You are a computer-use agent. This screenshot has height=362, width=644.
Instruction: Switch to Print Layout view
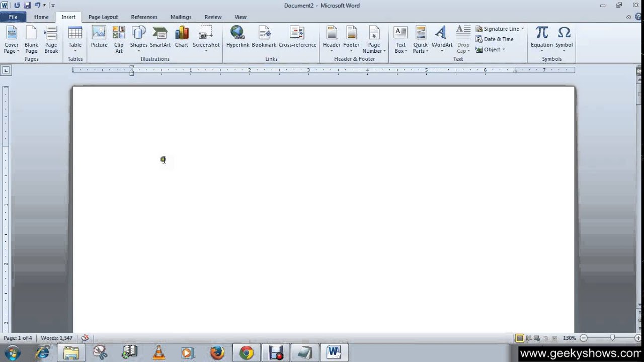point(520,338)
